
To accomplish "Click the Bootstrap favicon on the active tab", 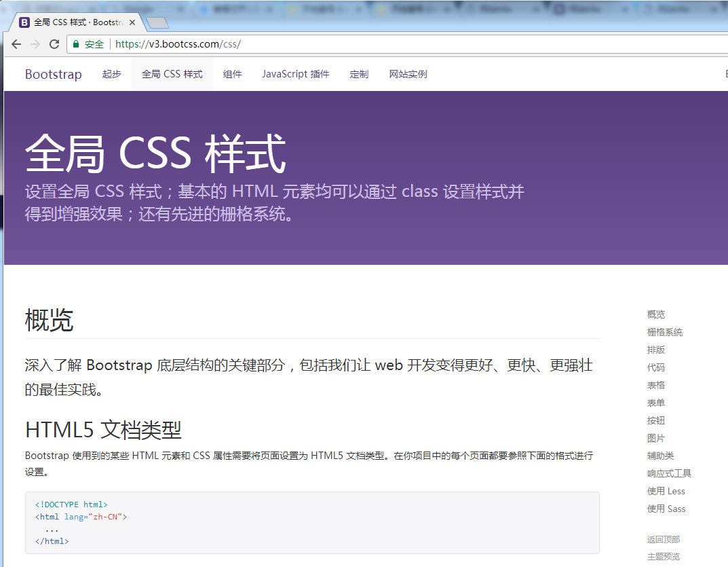I will (24, 22).
